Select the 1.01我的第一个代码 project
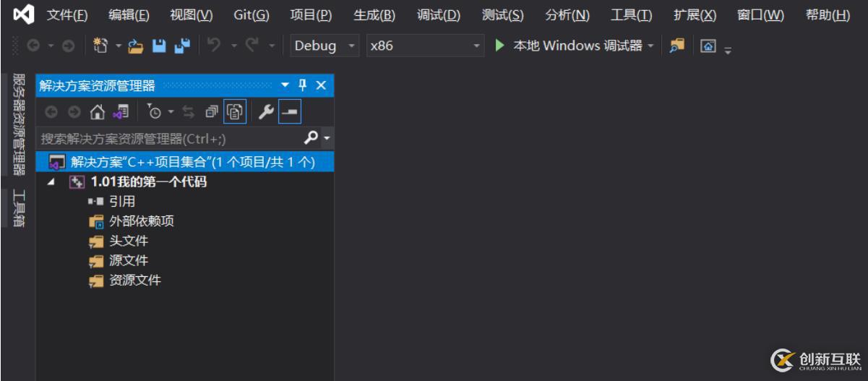Image resolution: width=868 pixels, height=381 pixels. click(148, 182)
